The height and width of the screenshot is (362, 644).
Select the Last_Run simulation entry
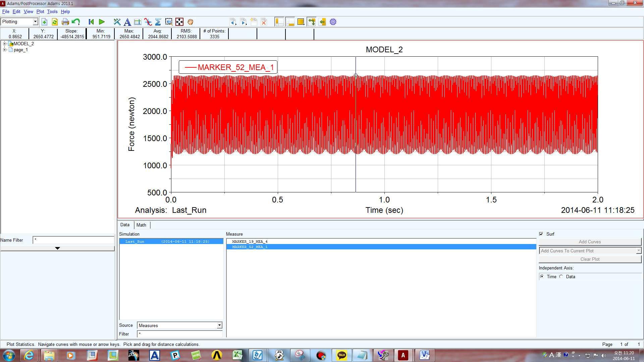coord(171,241)
